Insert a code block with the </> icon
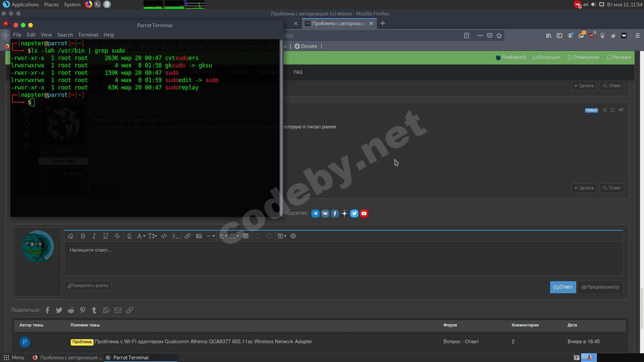 coord(164,236)
